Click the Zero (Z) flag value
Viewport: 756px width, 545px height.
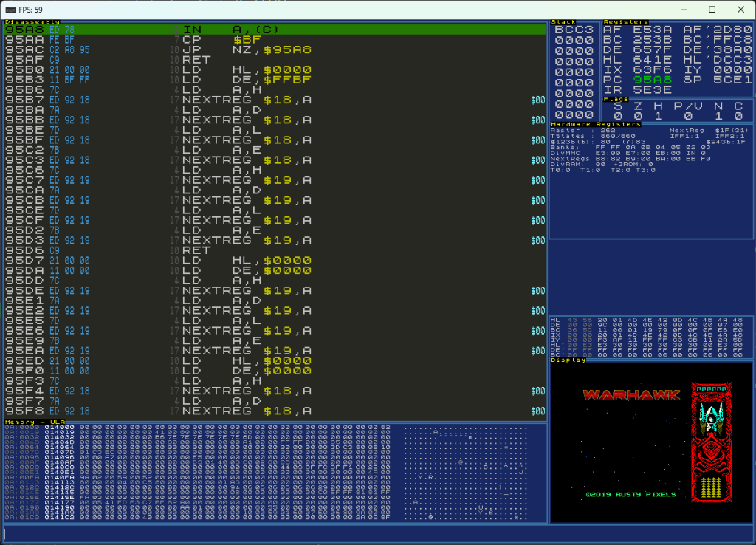pos(637,116)
